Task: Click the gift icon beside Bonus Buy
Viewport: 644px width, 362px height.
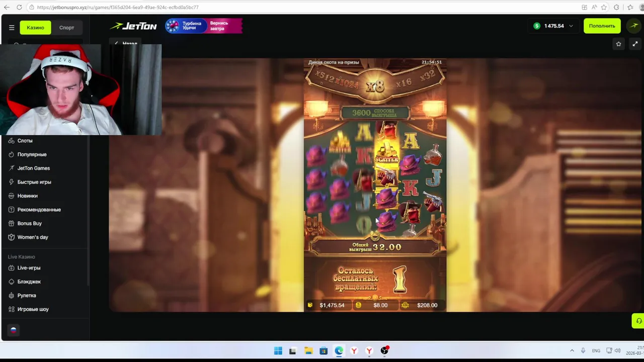Action: coord(11,223)
